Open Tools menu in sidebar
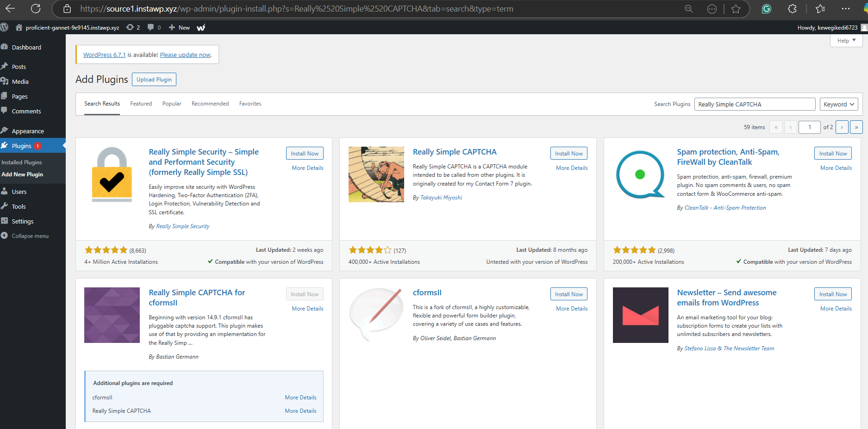Viewport: 868px width, 429px height. click(x=19, y=206)
